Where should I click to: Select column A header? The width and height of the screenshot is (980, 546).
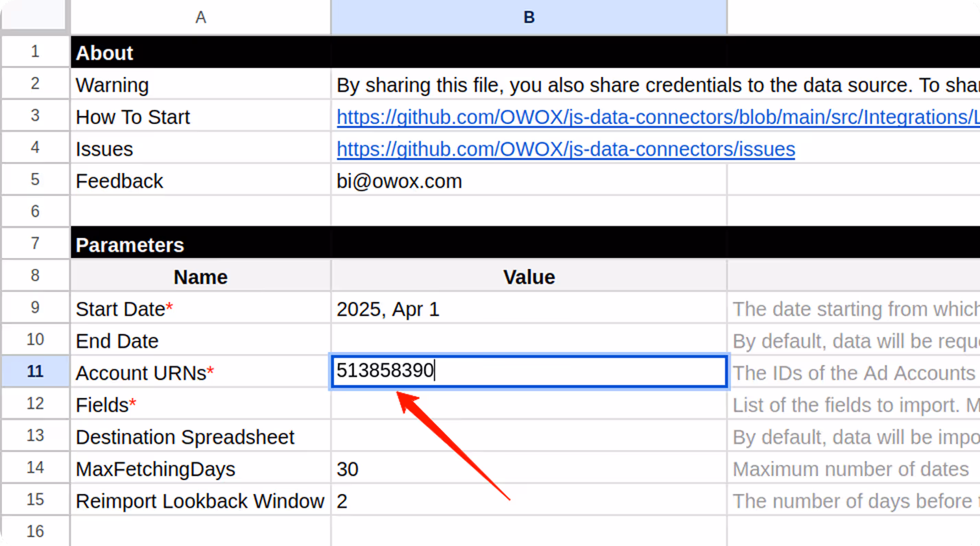(200, 16)
